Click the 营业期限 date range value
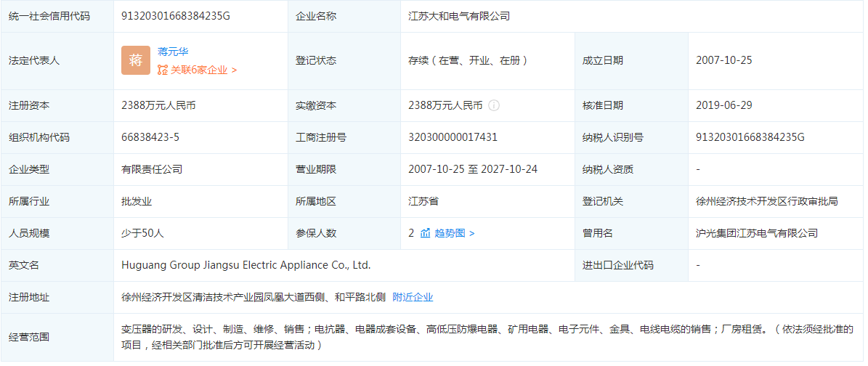 pos(473,169)
